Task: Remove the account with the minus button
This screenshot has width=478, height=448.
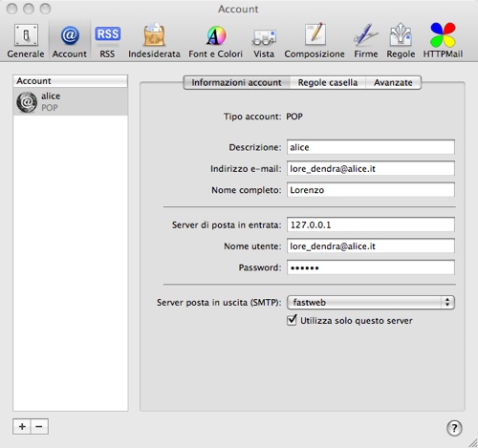Action: pyautogui.click(x=39, y=426)
